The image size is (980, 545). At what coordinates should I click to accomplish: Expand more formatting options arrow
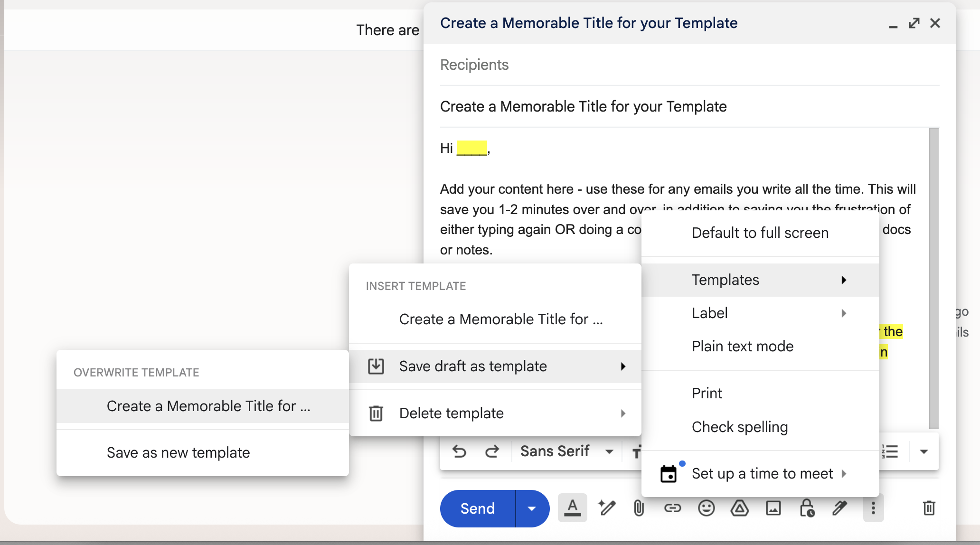(923, 451)
